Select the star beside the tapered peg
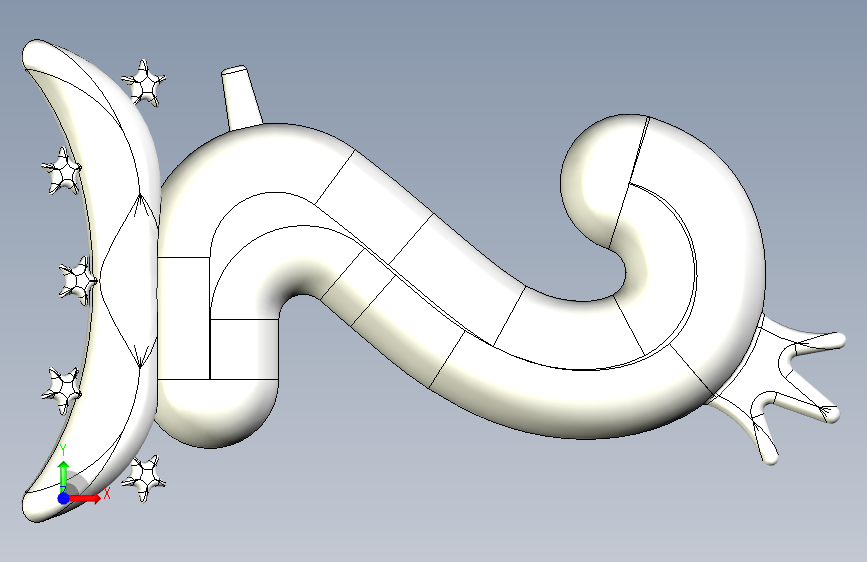This screenshot has width=867, height=562. (144, 83)
